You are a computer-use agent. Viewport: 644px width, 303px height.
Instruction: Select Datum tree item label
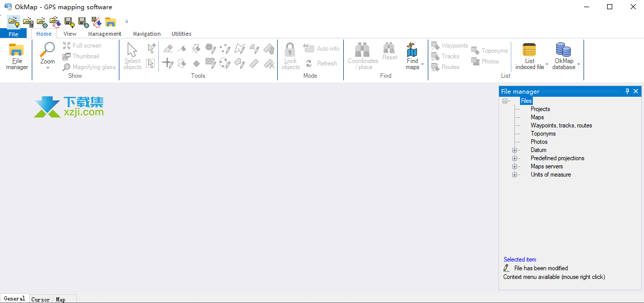click(538, 150)
